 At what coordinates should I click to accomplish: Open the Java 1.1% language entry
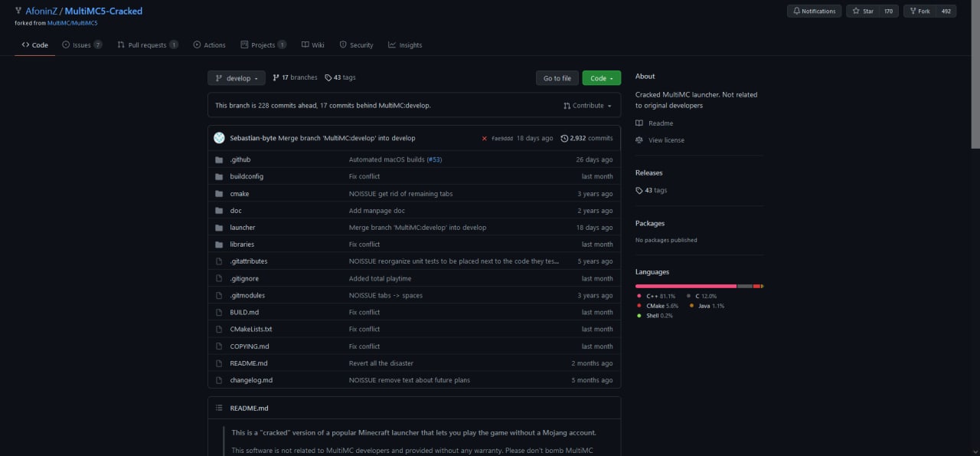tap(707, 306)
